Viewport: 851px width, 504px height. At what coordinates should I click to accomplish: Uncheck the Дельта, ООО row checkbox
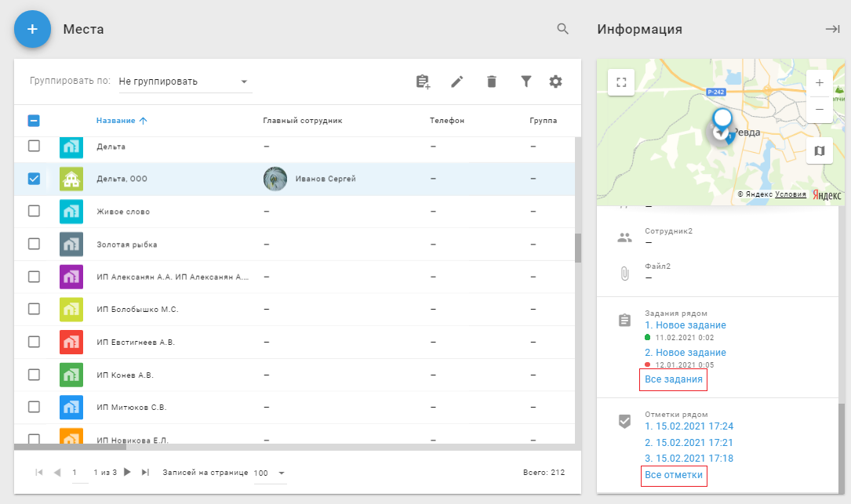point(34,179)
